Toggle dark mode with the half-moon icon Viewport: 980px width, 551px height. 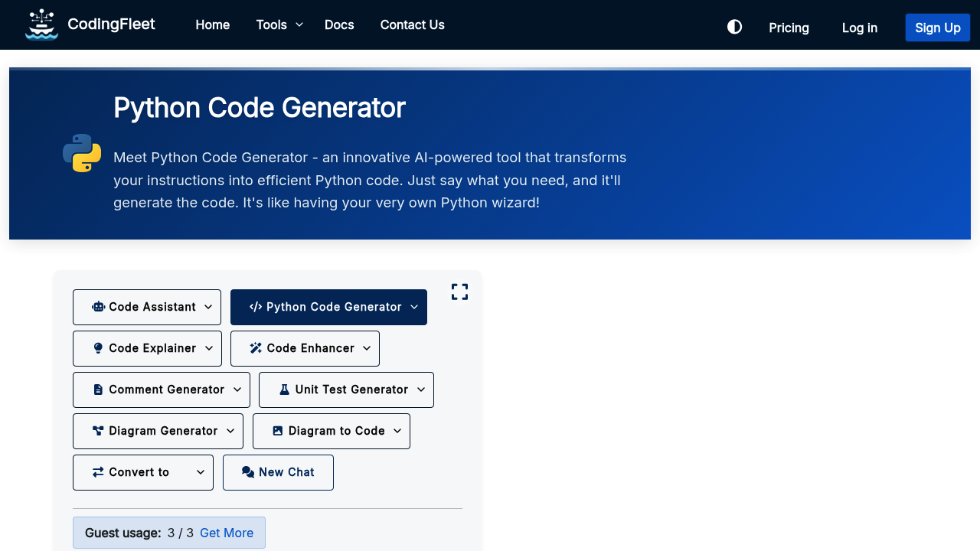[x=734, y=26]
